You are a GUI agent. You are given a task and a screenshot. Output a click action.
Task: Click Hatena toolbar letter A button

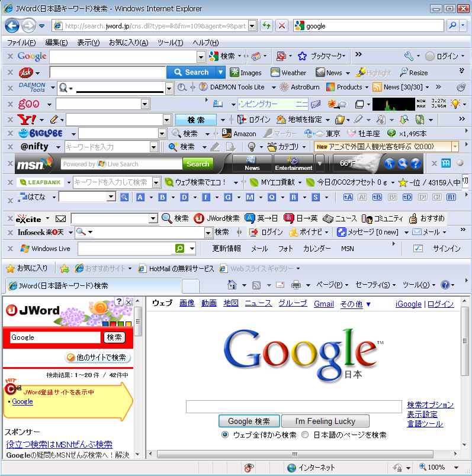click(140, 197)
